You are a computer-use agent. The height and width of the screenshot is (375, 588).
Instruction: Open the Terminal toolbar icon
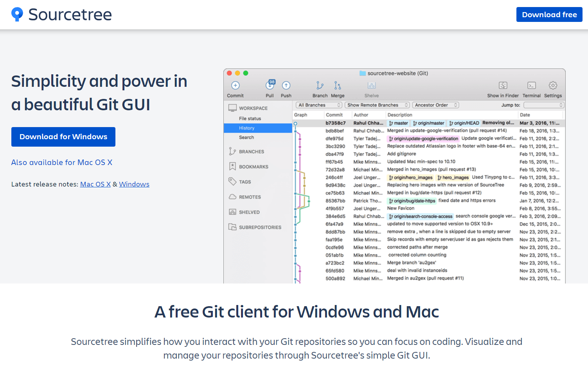tap(531, 85)
